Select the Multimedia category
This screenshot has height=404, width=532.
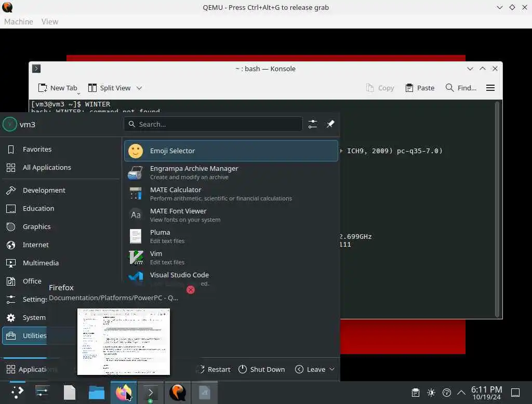click(x=61, y=263)
